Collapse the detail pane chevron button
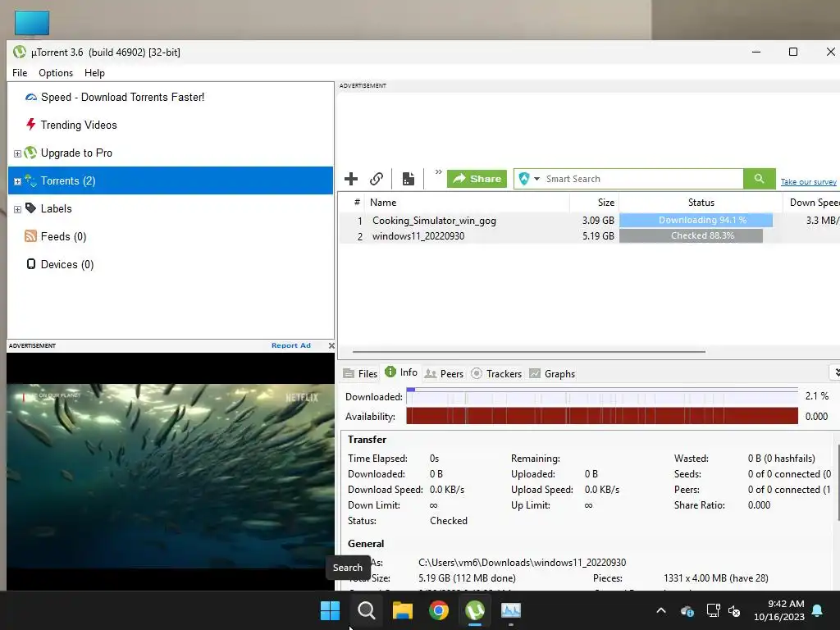The height and width of the screenshot is (630, 840). click(x=835, y=372)
